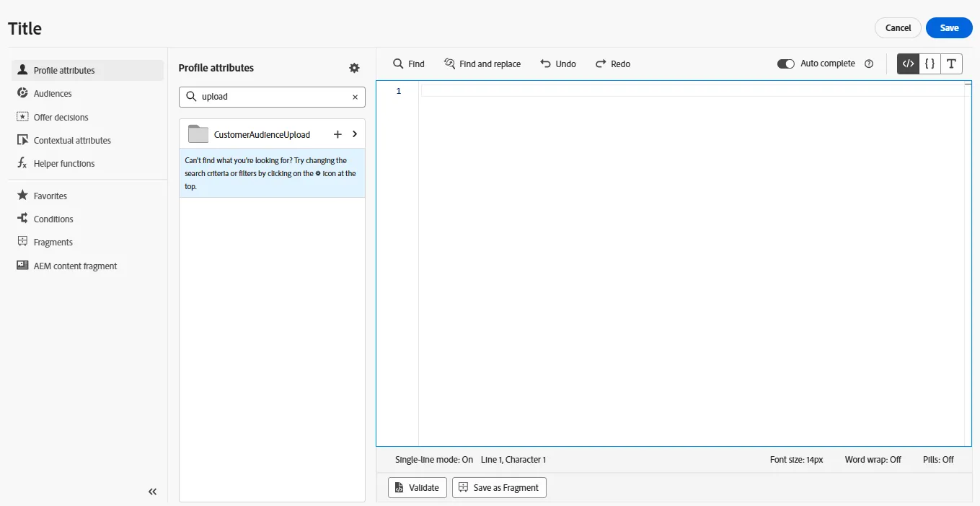Click Save as Fragment

pos(499,487)
